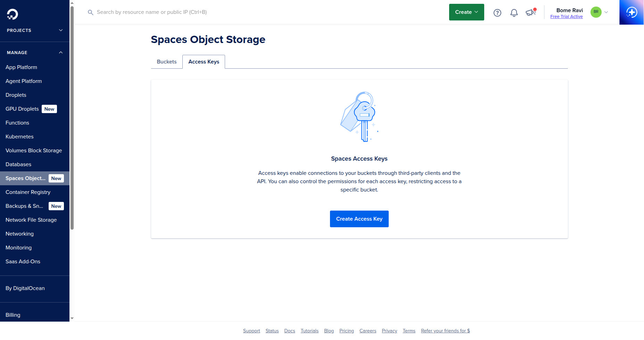Screen dimensions: 644x340
Task: Open the announcements megaphone icon
Action: coord(530,12)
